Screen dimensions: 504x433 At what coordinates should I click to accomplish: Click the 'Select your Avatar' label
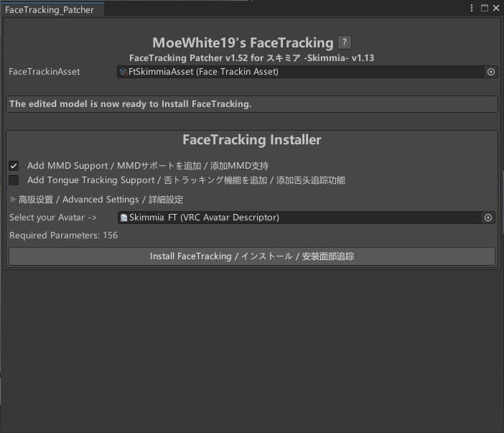pyautogui.click(x=52, y=218)
